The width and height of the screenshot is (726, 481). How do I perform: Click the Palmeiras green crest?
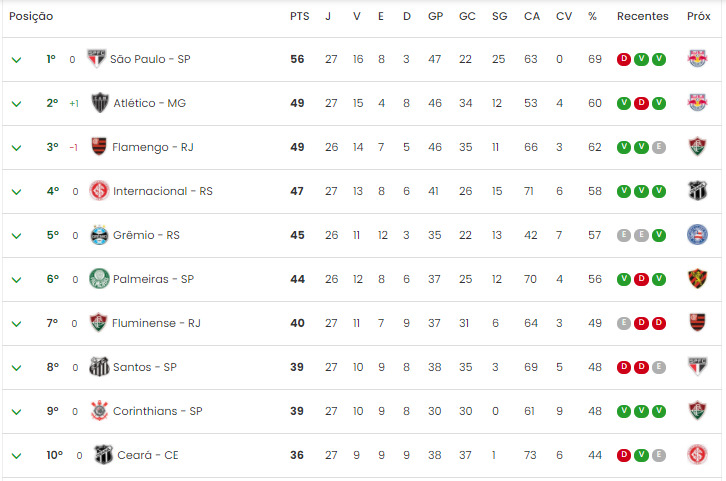99,279
